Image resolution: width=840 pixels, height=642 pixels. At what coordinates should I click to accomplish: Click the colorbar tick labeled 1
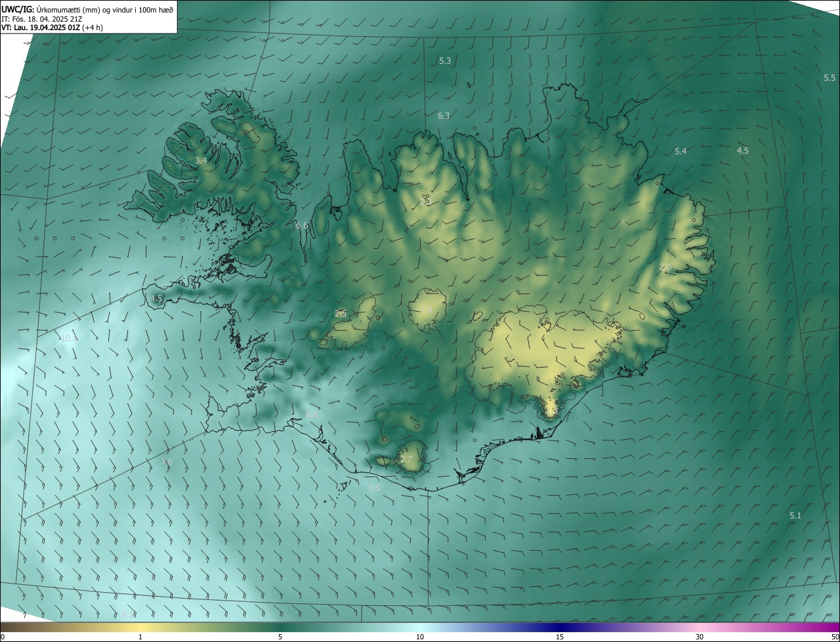(140, 637)
